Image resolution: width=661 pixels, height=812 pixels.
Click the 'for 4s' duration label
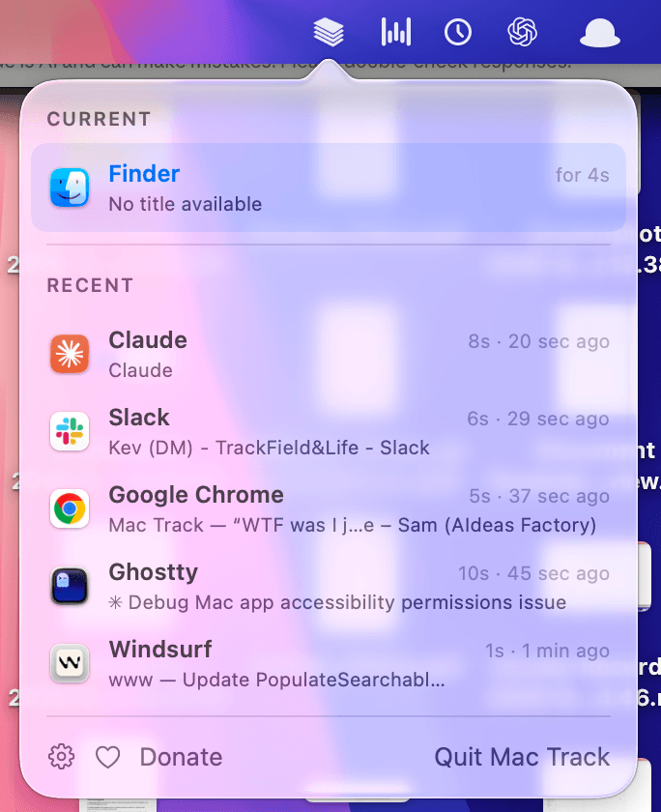(583, 175)
